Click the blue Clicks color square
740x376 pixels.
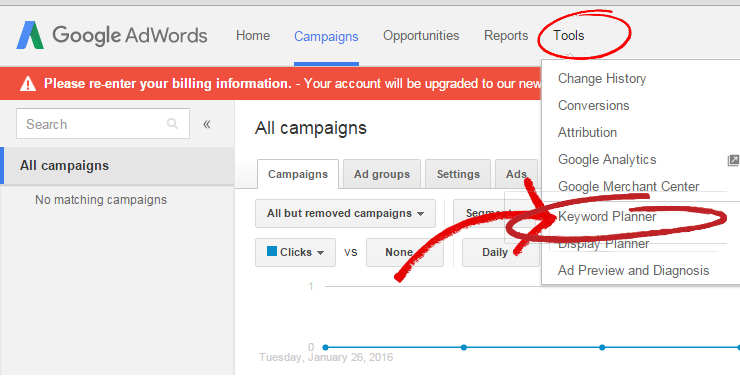pos(272,251)
